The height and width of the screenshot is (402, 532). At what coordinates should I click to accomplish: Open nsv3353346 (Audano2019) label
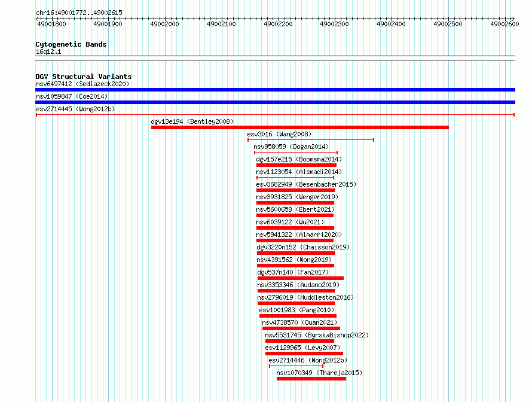[x=298, y=285]
